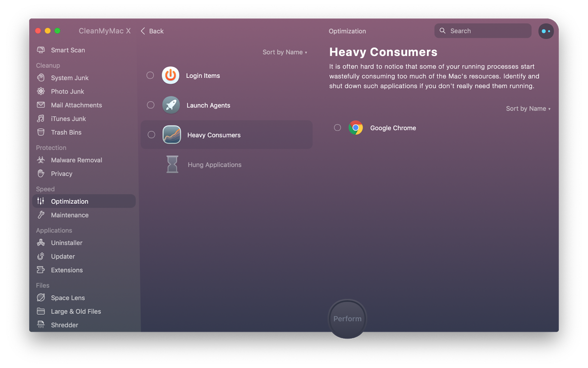This screenshot has width=588, height=368.
Task: Open Smart Scan monitor icon
Action: [41, 50]
